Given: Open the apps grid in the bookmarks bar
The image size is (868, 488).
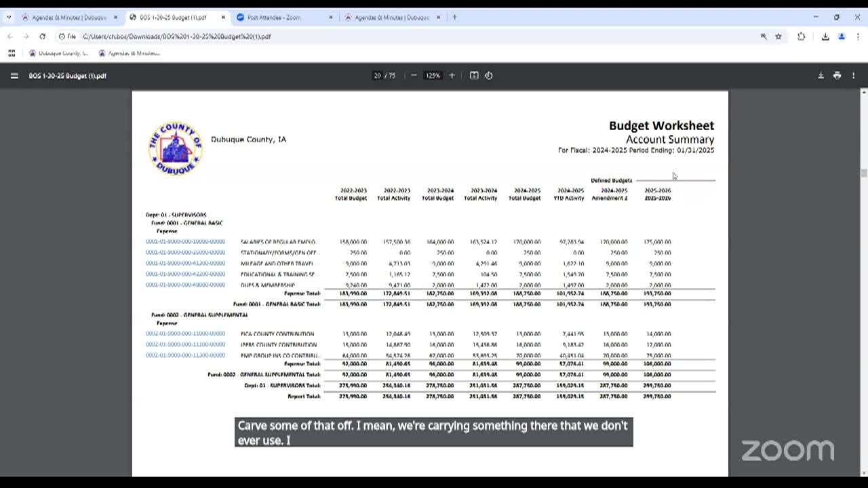Looking at the screenshot, I should pyautogui.click(x=12, y=53).
